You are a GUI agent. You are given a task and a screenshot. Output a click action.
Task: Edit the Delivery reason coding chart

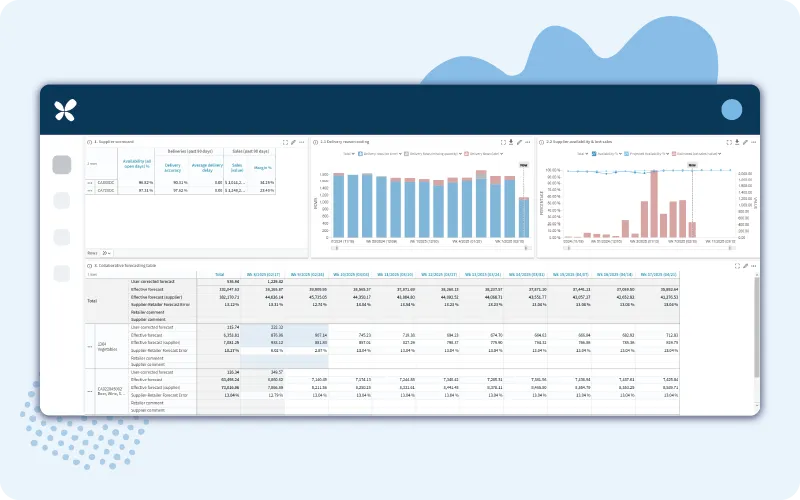click(519, 143)
